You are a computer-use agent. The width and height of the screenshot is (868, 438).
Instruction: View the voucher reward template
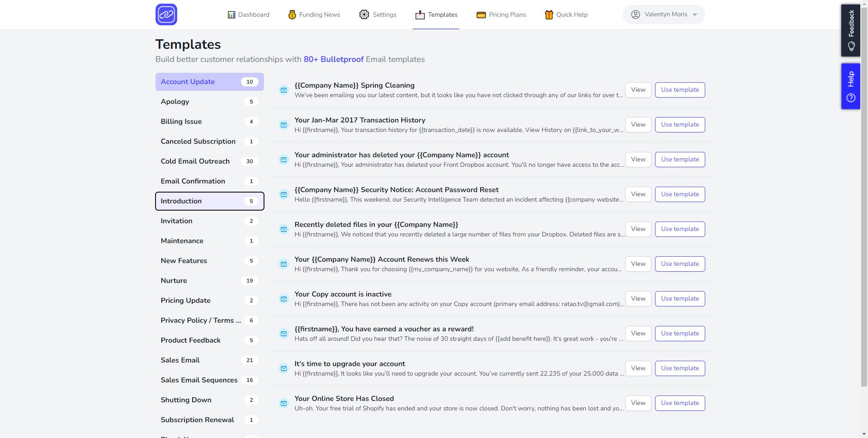(638, 334)
